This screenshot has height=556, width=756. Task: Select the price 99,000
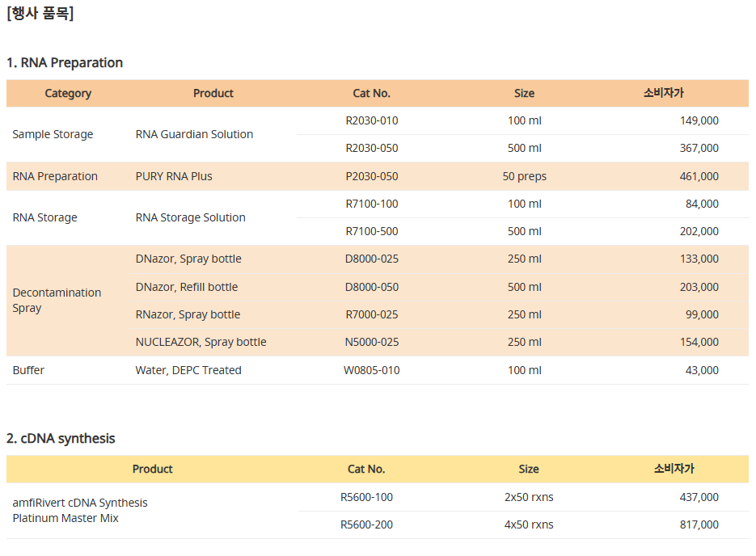click(702, 314)
